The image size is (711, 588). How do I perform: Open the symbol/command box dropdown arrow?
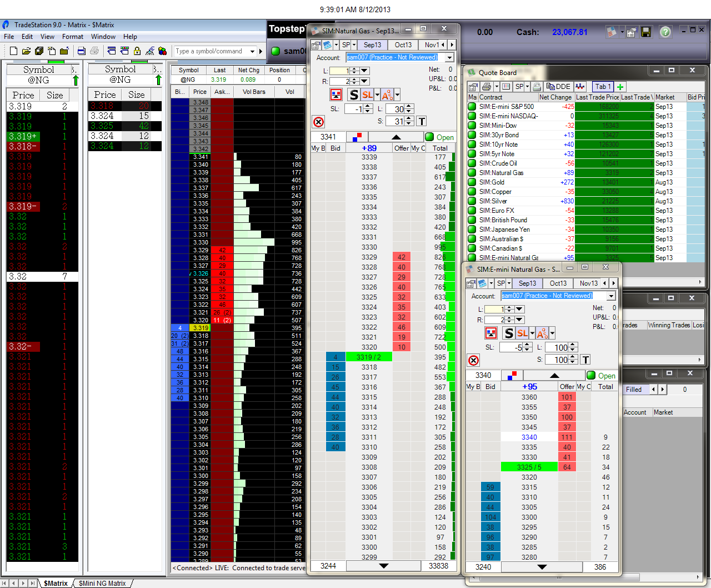tap(252, 51)
